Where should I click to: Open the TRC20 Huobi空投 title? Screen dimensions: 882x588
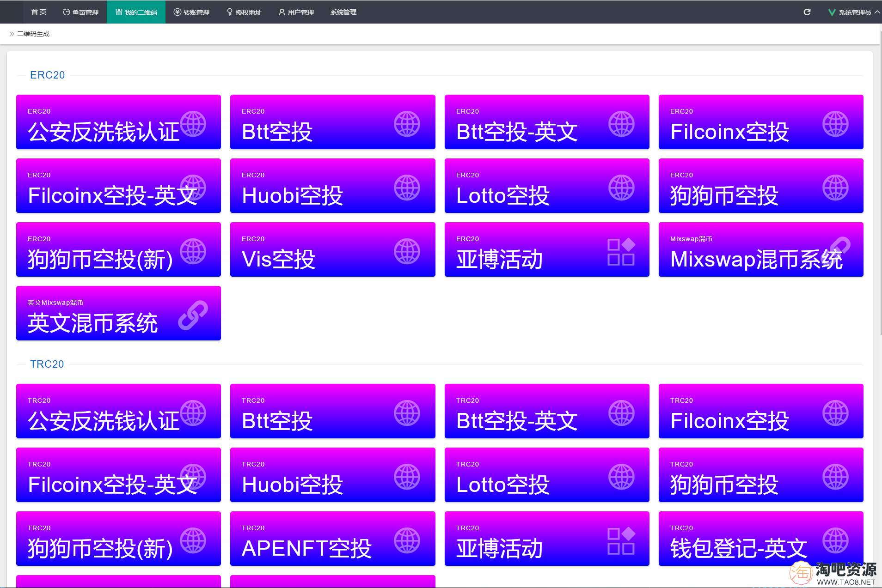[x=292, y=485]
